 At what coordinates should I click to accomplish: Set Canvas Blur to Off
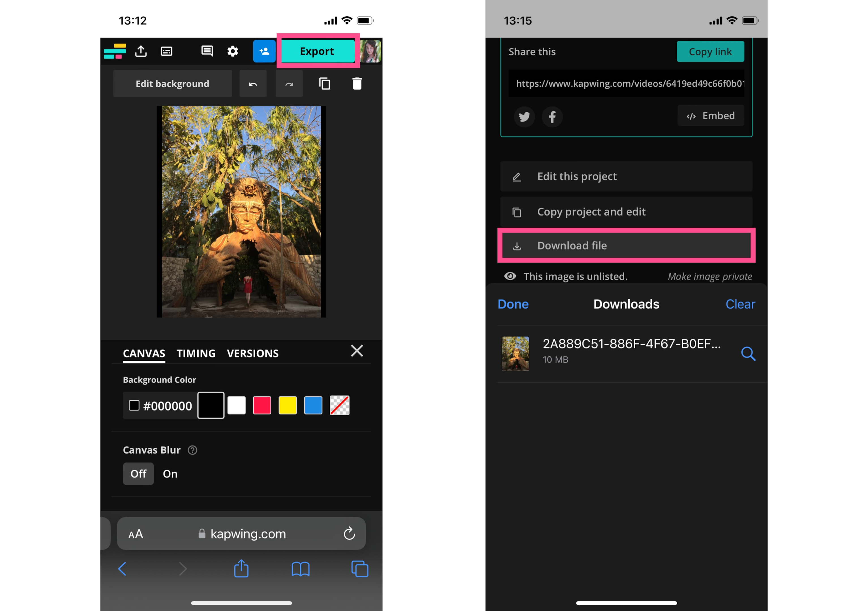(138, 474)
